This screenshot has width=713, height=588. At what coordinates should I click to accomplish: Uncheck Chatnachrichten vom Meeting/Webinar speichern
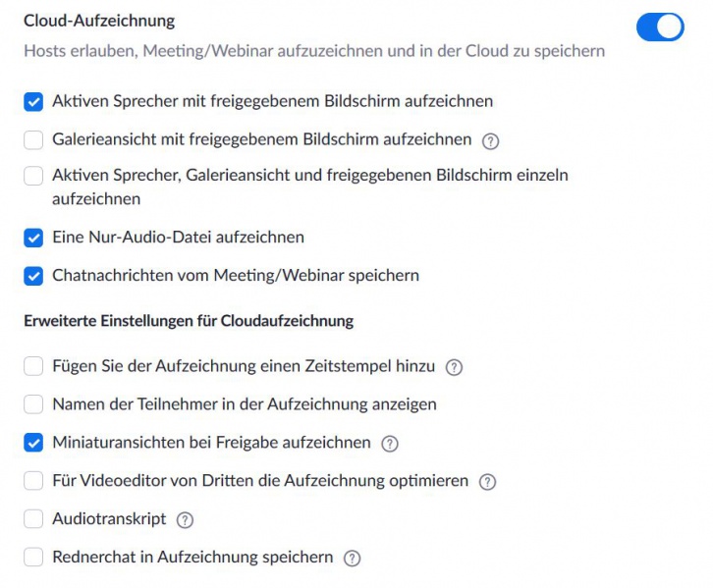pos(33,276)
